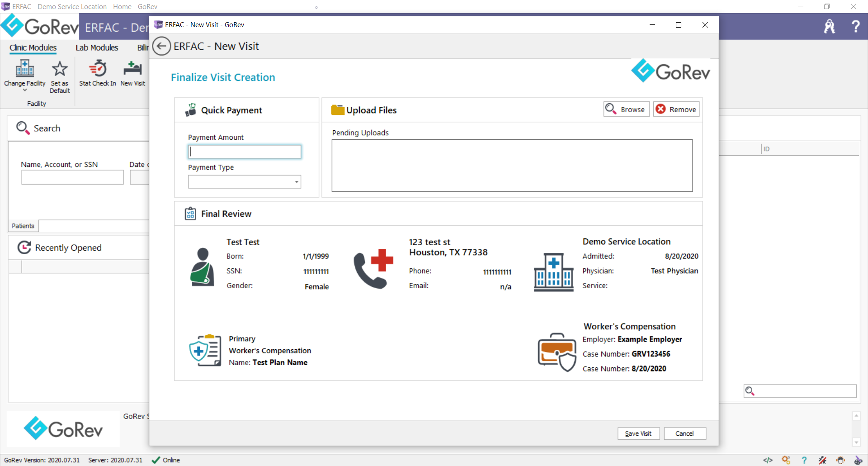Click the Set as Default star icon
This screenshot has height=466, width=868.
[60, 69]
